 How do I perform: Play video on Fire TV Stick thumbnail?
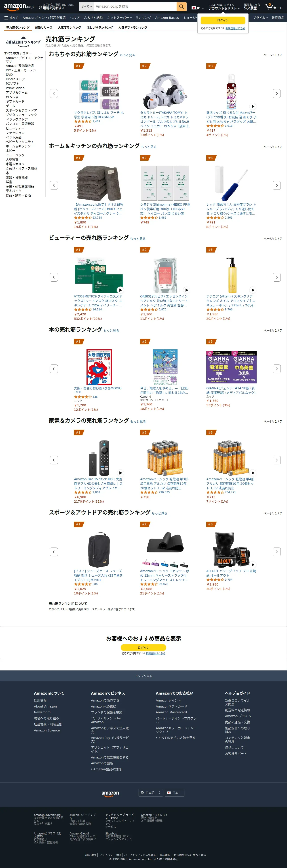point(120,473)
